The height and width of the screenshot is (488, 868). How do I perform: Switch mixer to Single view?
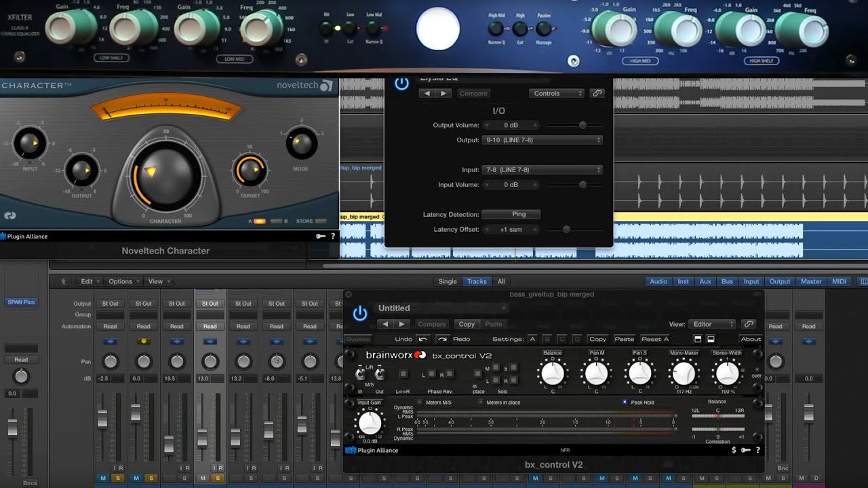[x=448, y=281]
